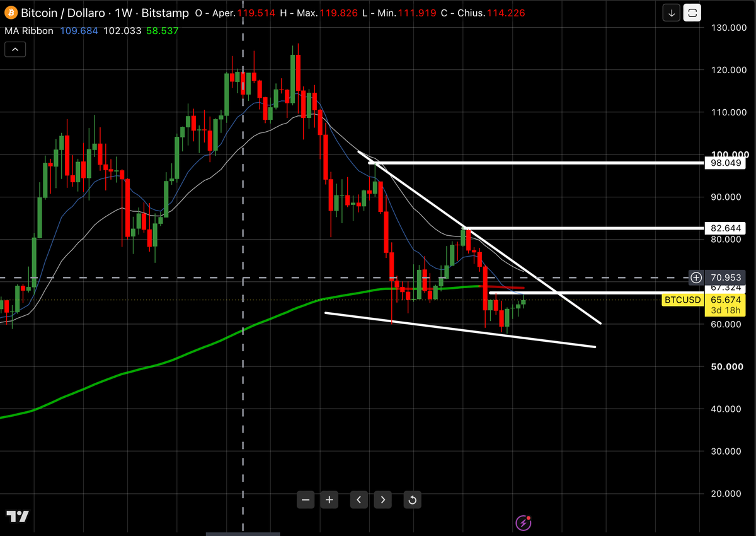Viewport: 756px width, 536px height.
Task: Select the BTCUSD price tag on the axis
Action: [683, 300]
